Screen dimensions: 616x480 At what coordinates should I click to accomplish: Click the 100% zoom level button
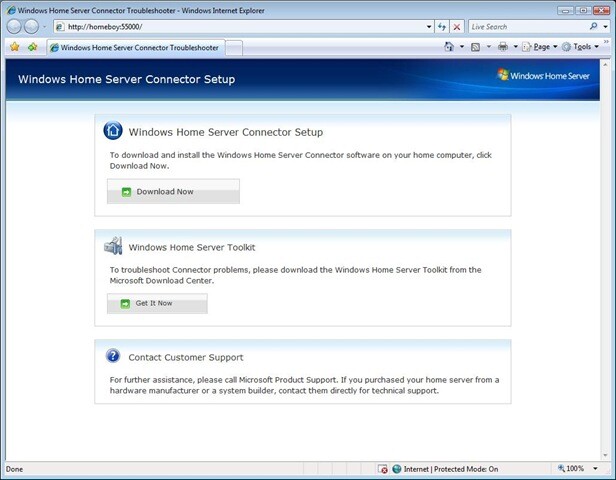point(571,468)
